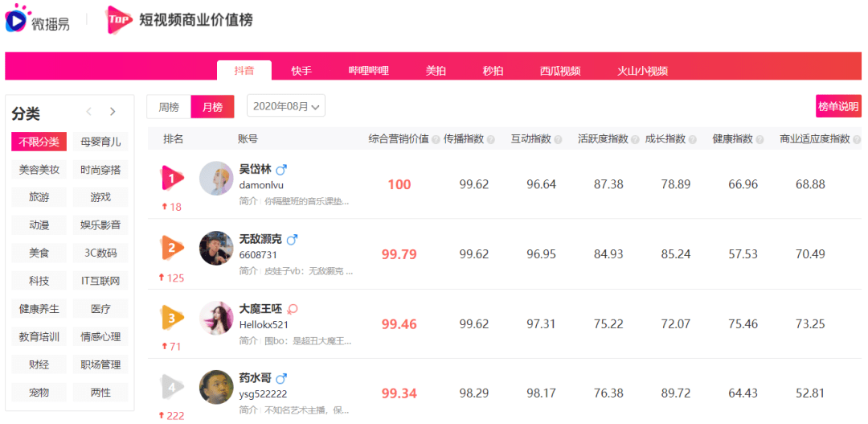Select the 快手 platform tab
This screenshot has width=868, height=424.
point(301,71)
